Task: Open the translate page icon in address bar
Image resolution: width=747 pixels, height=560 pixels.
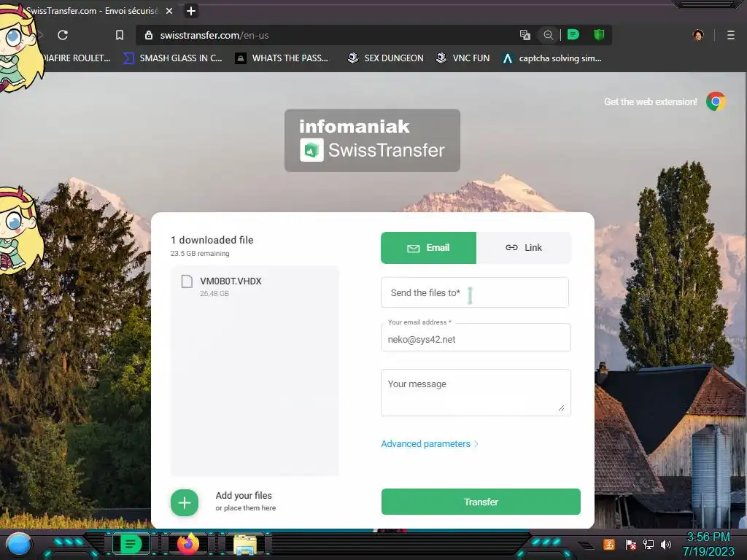Action: pos(525,35)
